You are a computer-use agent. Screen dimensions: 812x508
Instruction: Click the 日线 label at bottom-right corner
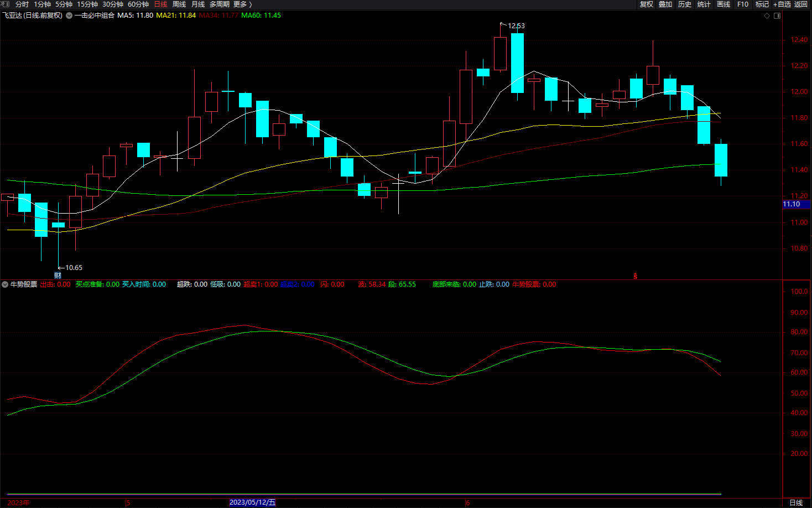click(x=796, y=502)
